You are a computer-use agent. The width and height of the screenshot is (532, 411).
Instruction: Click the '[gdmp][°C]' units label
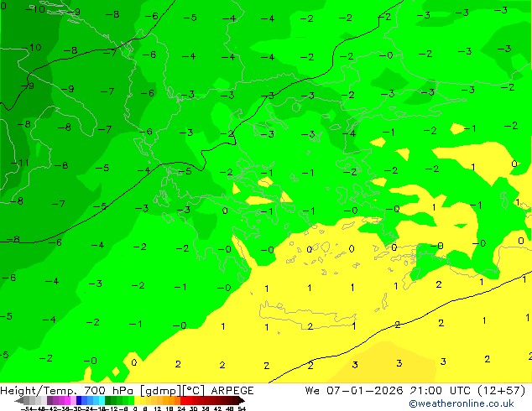pyautogui.click(x=172, y=391)
